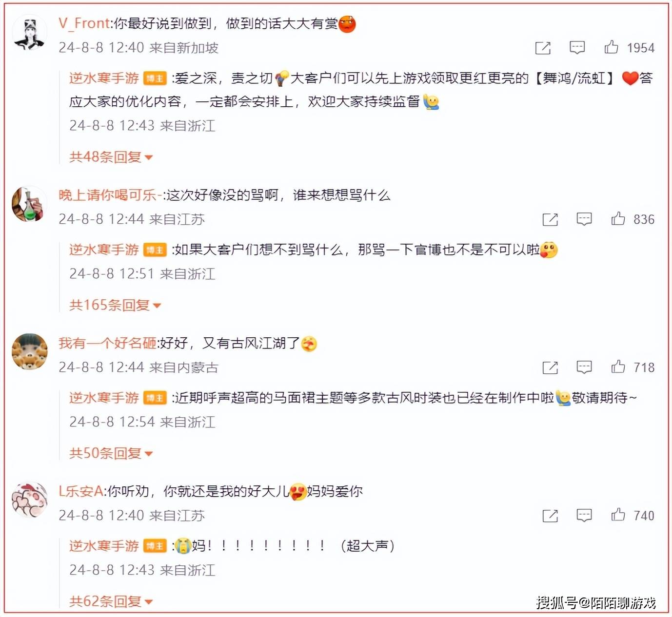
Task: Click avatar of 我有一个好名砸
Action: coord(30,351)
